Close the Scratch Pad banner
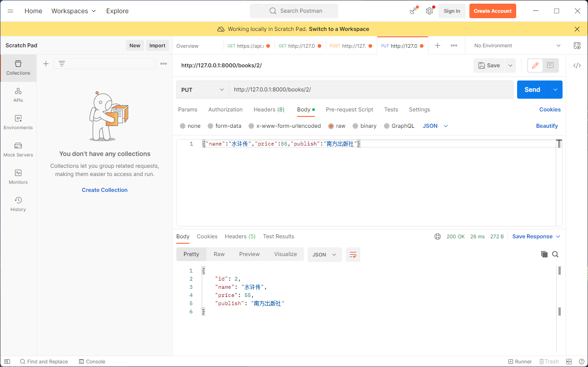This screenshot has height=367, width=588. coord(577,29)
